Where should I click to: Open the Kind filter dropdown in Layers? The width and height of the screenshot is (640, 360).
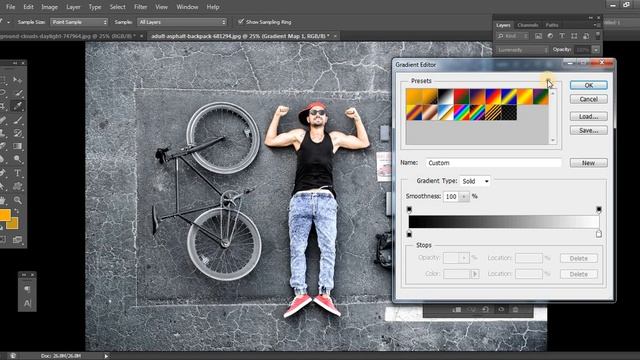click(x=513, y=36)
